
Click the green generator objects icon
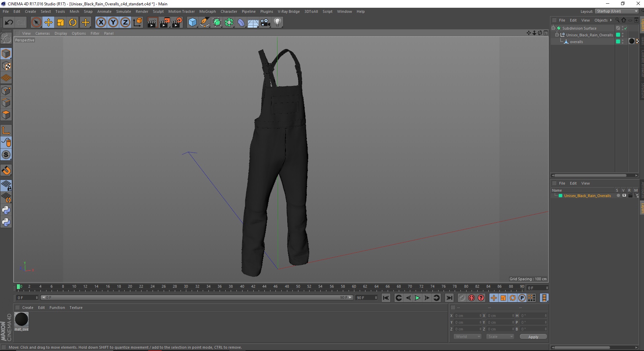(x=217, y=23)
